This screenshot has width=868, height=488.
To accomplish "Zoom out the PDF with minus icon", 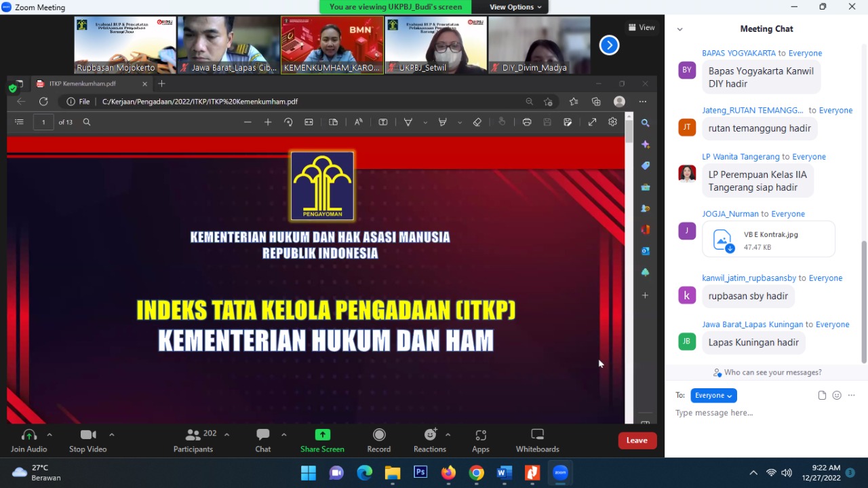I will (248, 122).
